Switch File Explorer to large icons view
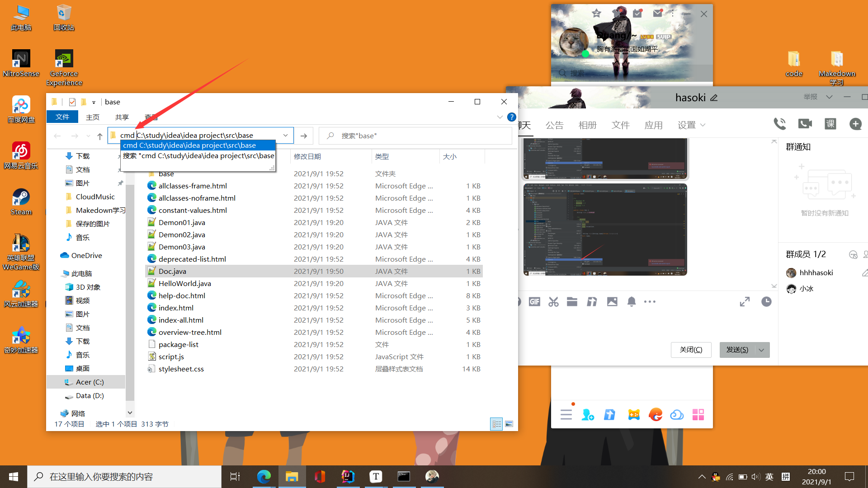 tap(509, 424)
